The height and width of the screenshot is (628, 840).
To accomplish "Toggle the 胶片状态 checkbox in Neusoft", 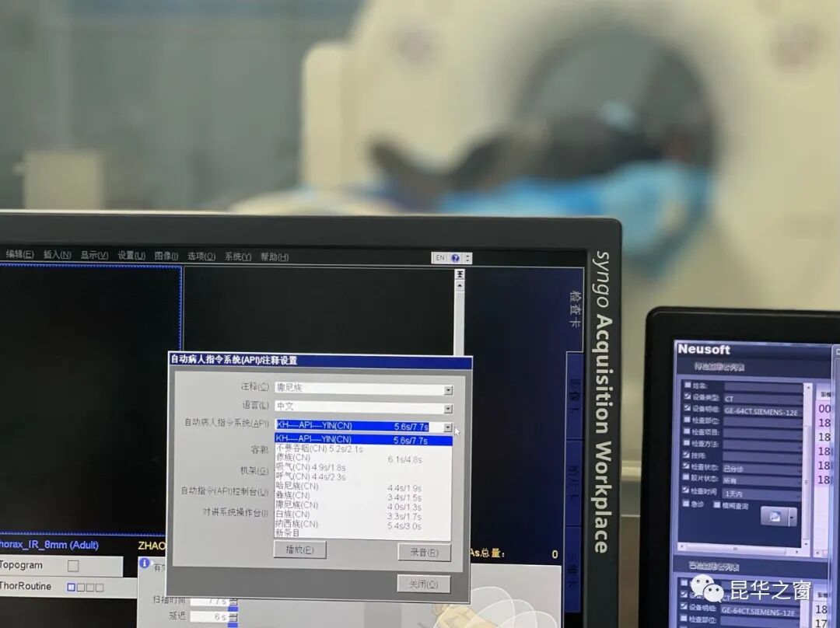I will tap(686, 477).
